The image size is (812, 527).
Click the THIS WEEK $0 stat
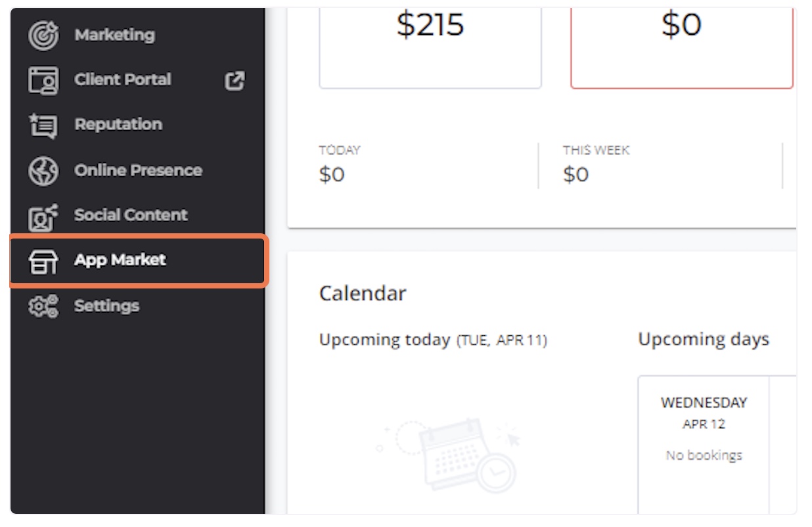[x=596, y=166]
